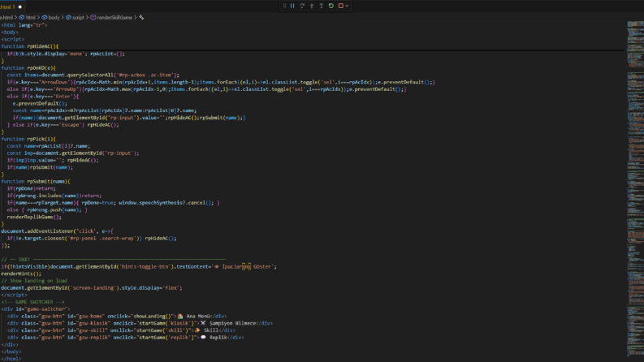Click the 'if(rpDone)return;' line

(31, 188)
